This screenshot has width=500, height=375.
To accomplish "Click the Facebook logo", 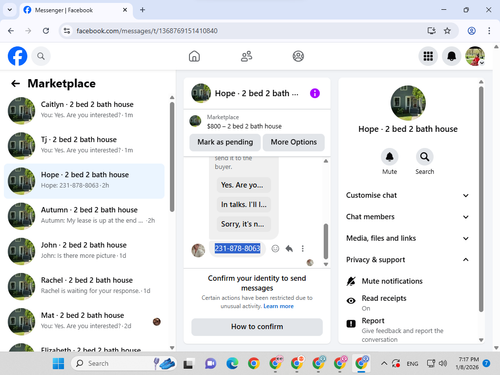I will coord(17,56).
